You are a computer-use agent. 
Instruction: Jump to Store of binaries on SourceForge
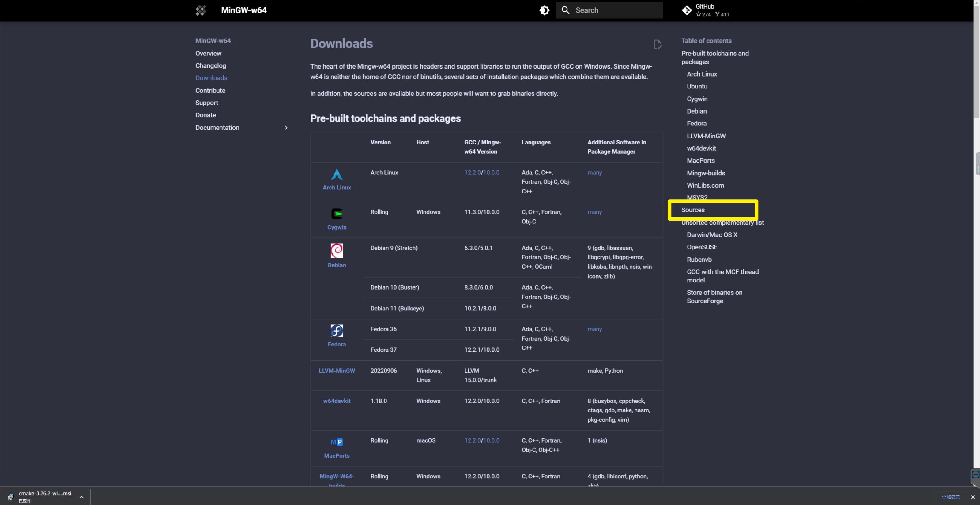pyautogui.click(x=714, y=297)
